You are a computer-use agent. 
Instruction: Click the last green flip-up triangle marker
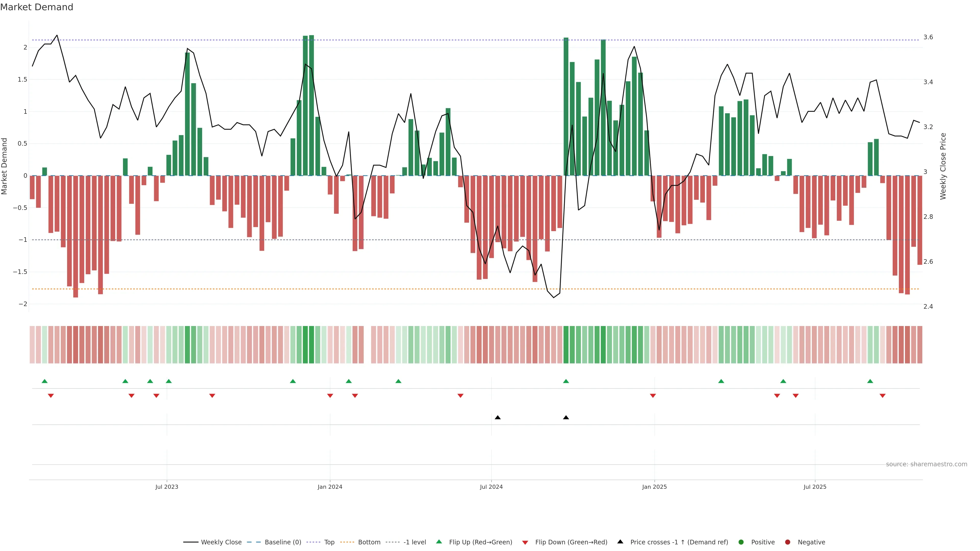click(x=870, y=381)
